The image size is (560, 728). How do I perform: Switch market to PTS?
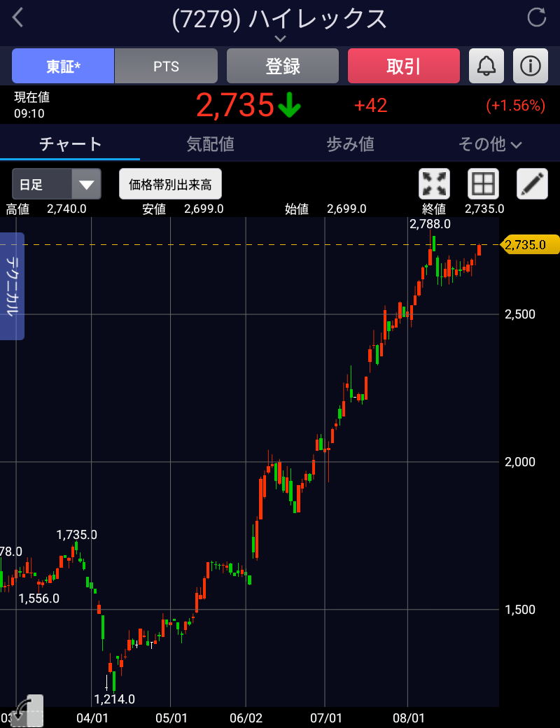pyautogui.click(x=166, y=66)
